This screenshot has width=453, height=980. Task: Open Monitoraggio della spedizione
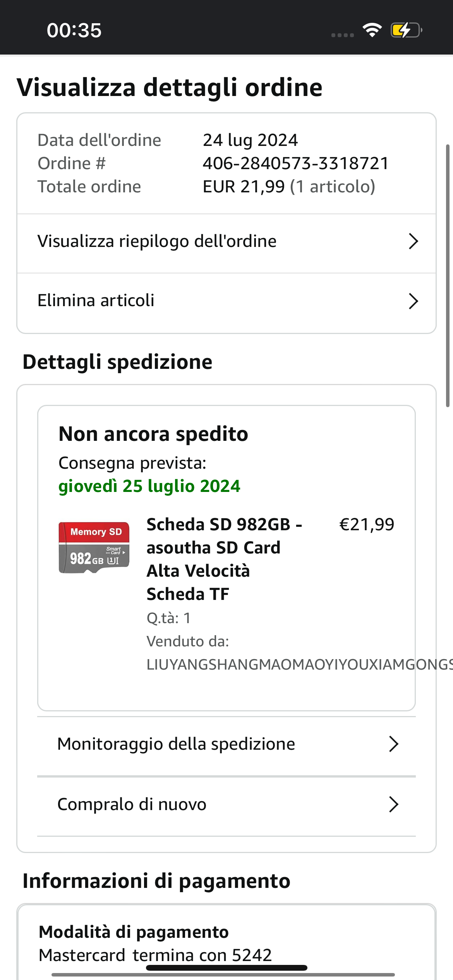(176, 744)
